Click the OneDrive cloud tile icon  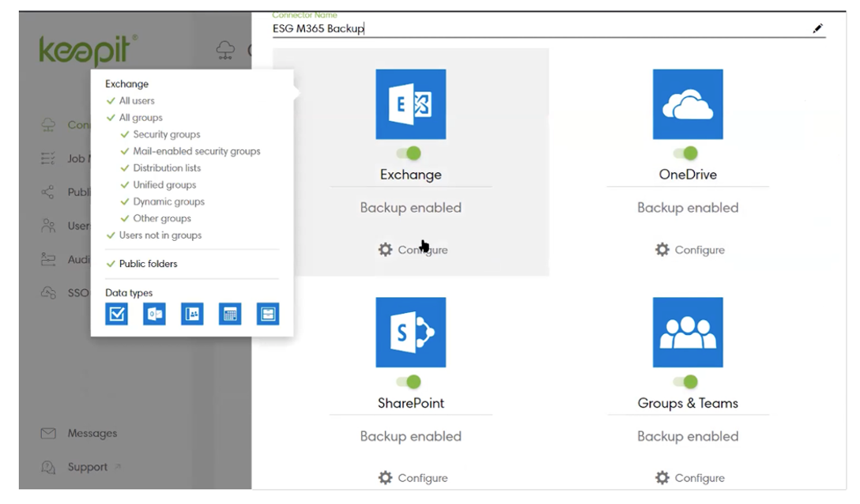688,104
